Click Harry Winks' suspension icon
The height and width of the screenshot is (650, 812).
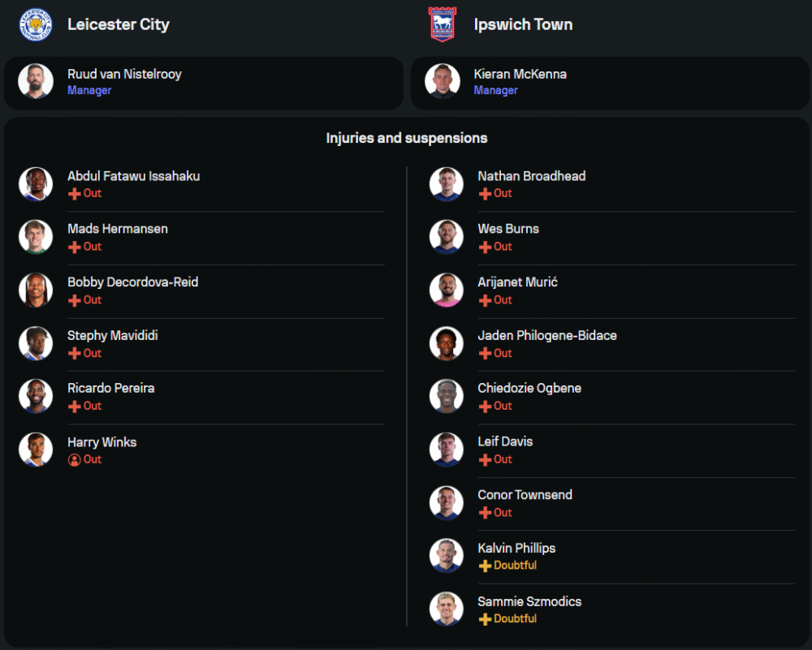tap(74, 459)
